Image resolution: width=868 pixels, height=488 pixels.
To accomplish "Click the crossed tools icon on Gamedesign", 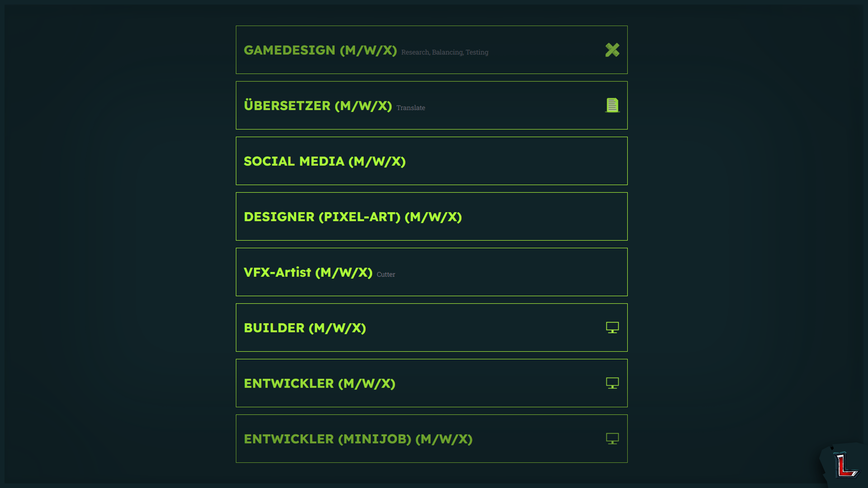I will (x=612, y=50).
